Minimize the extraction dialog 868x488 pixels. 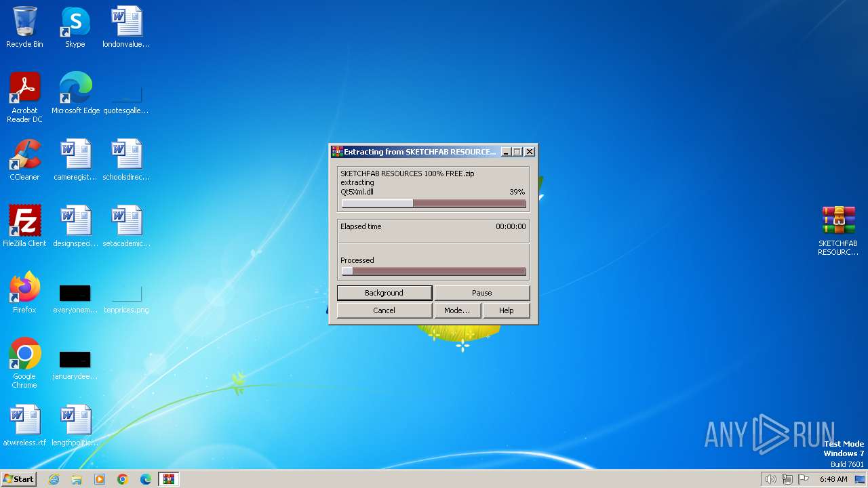coord(505,152)
